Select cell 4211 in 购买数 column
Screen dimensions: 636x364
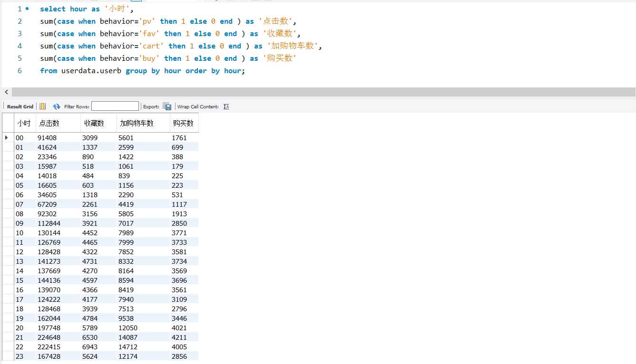point(184,337)
